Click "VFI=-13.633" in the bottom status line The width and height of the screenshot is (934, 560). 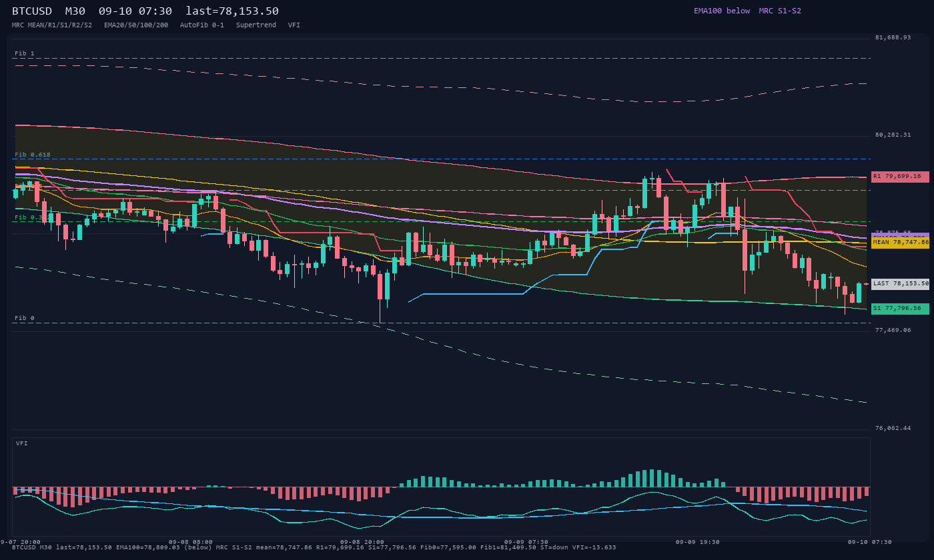594,547
